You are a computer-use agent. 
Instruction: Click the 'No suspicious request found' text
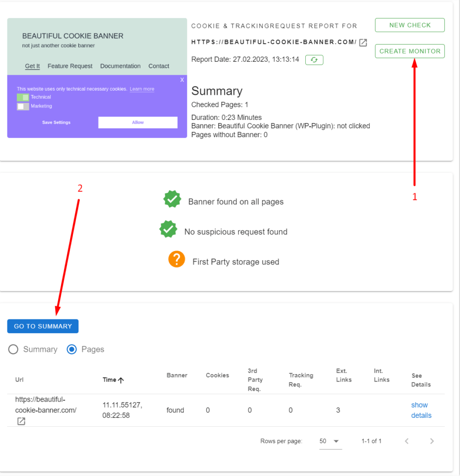pyautogui.click(x=236, y=232)
